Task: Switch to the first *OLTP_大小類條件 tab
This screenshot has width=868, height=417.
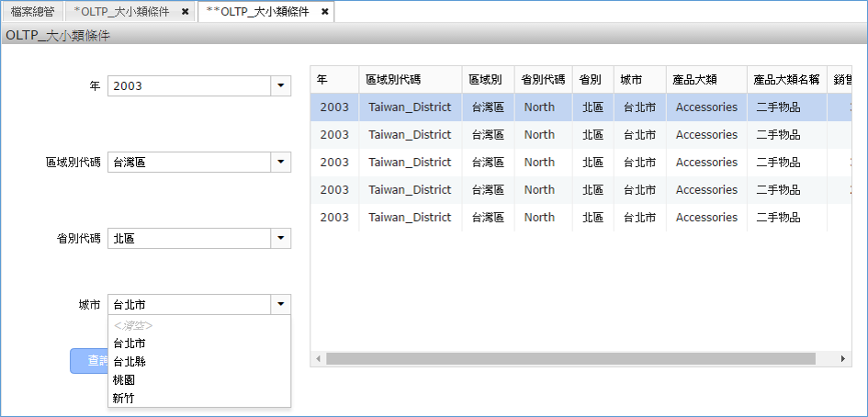Action: click(x=120, y=12)
